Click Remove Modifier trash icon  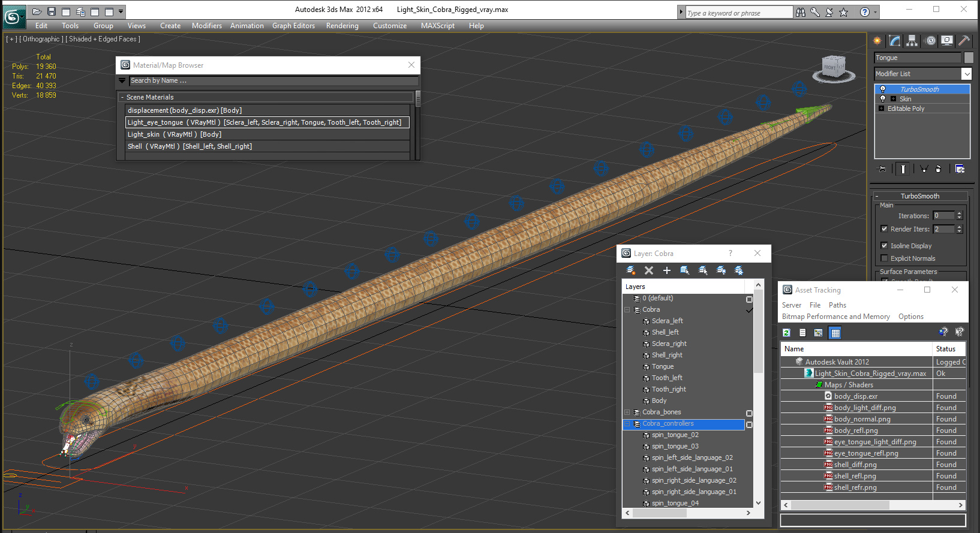[939, 169]
